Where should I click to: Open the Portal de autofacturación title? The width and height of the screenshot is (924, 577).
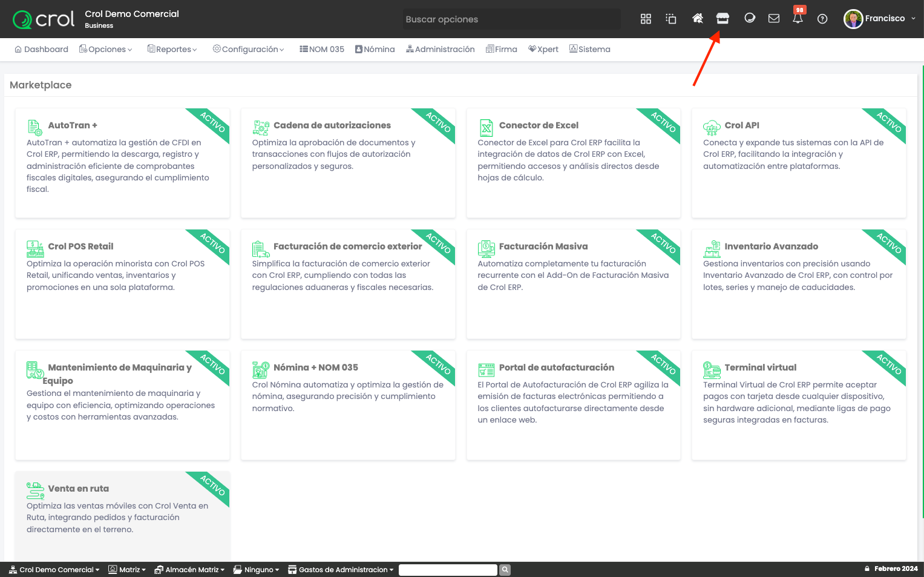tap(557, 368)
